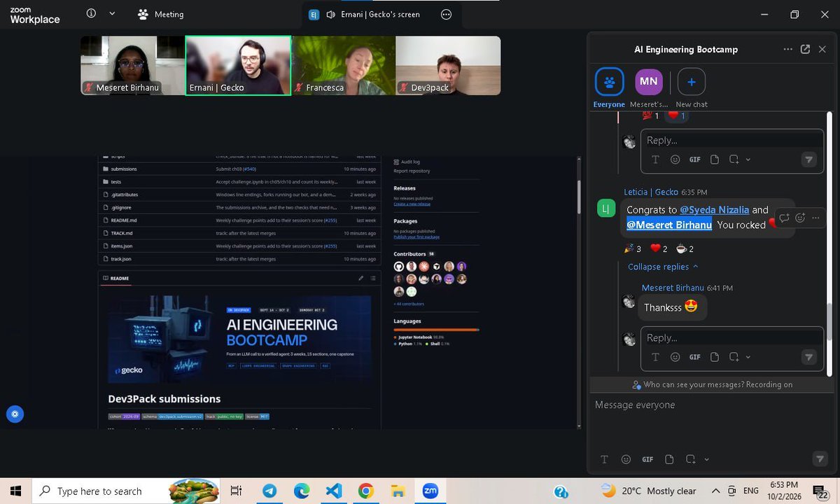Open more actions on Leticia's message
Image resolution: width=840 pixels, height=504 pixels.
pos(815,218)
